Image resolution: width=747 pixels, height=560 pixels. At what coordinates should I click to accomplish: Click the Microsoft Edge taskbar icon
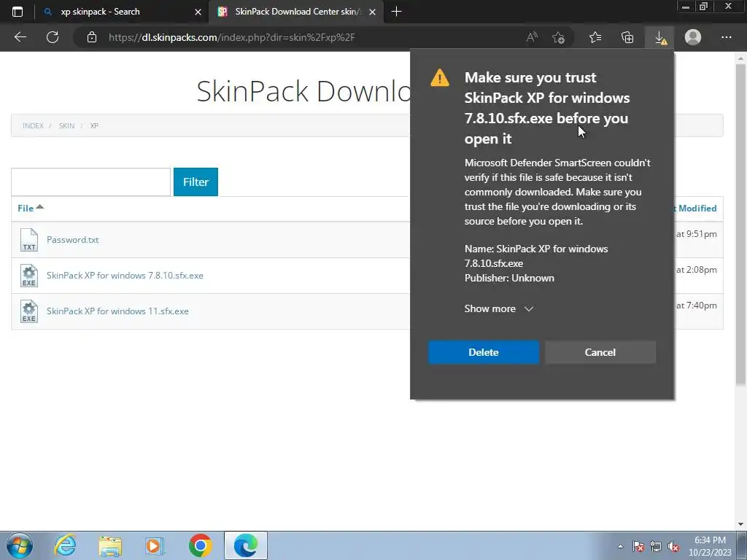246,545
